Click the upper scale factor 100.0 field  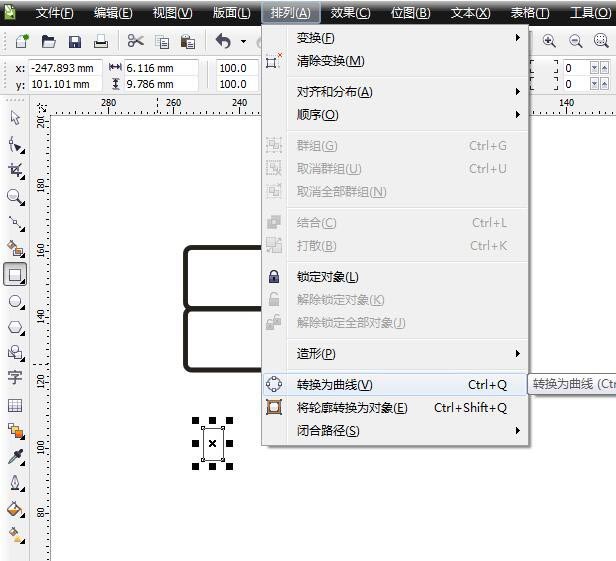(x=237, y=68)
